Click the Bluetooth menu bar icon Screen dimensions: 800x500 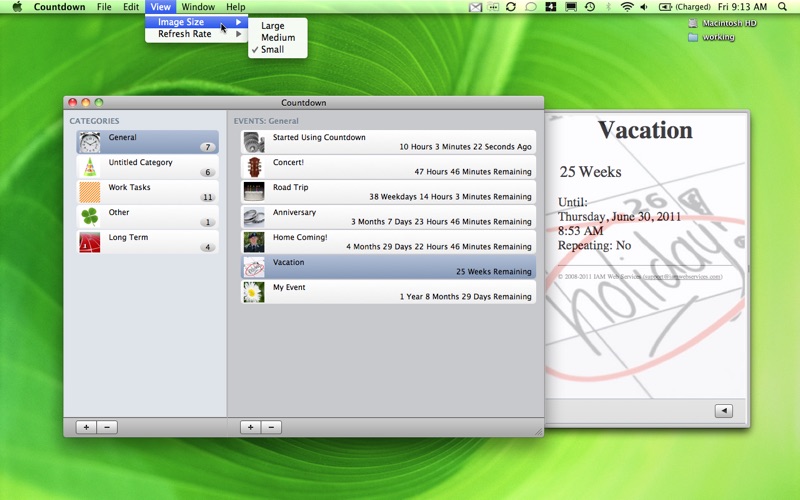click(608, 7)
